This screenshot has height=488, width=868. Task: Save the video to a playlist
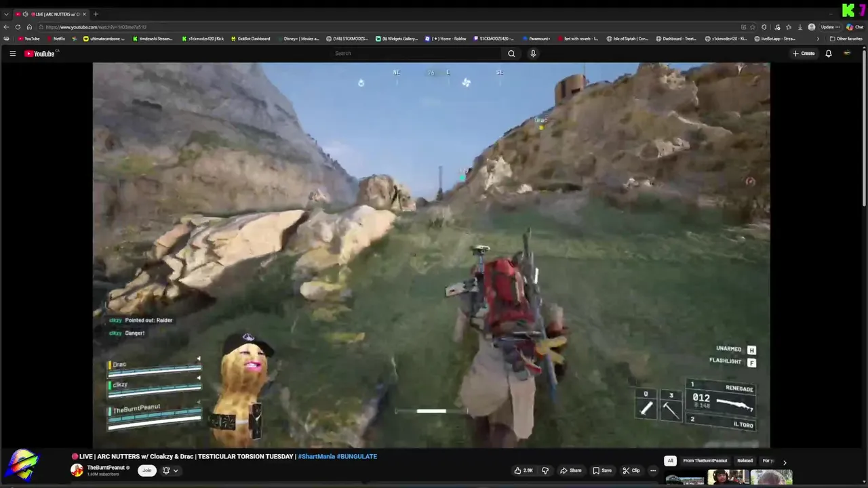tap(602, 470)
